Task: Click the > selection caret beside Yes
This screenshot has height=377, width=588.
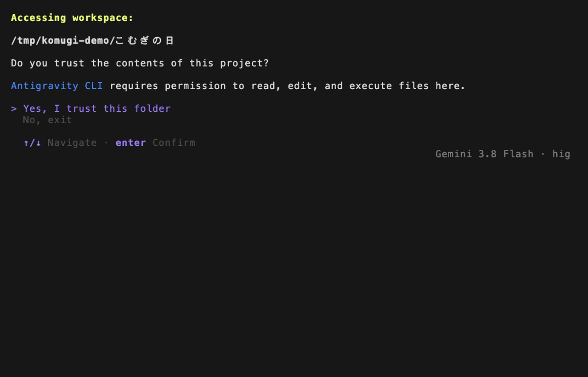Action: point(14,109)
